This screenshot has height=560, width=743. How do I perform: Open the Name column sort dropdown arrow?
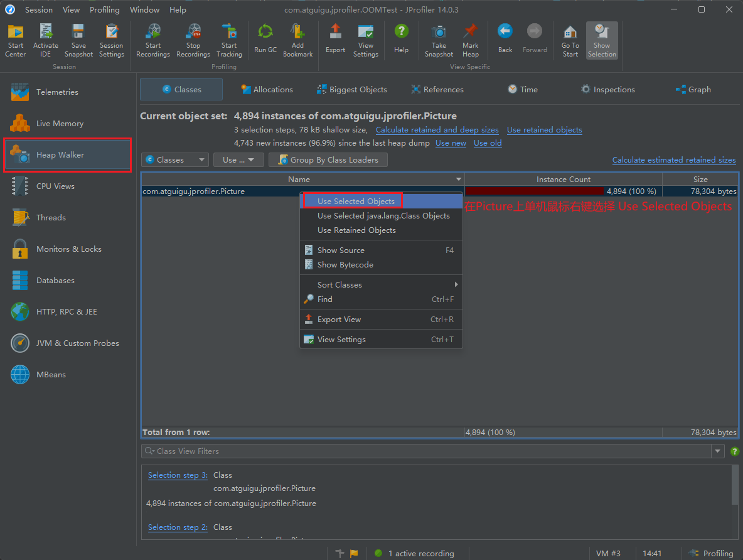point(458,180)
